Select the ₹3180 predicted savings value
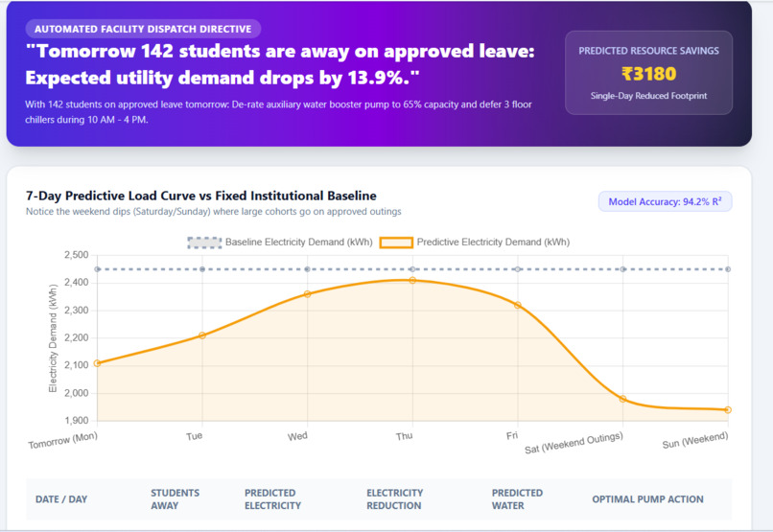The image size is (773, 532). [x=648, y=74]
